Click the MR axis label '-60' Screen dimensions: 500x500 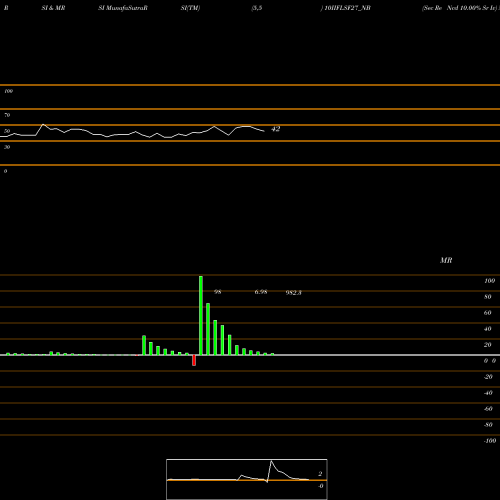tap(488, 409)
